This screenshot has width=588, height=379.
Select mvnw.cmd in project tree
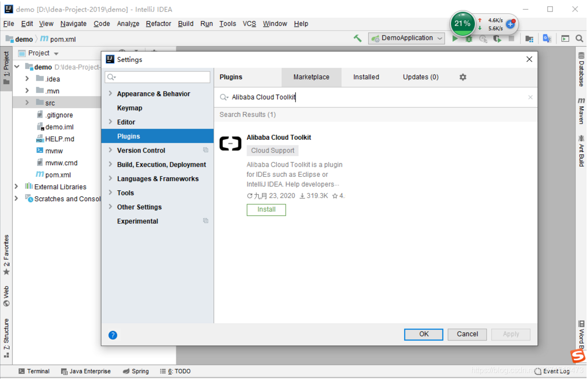pos(57,163)
